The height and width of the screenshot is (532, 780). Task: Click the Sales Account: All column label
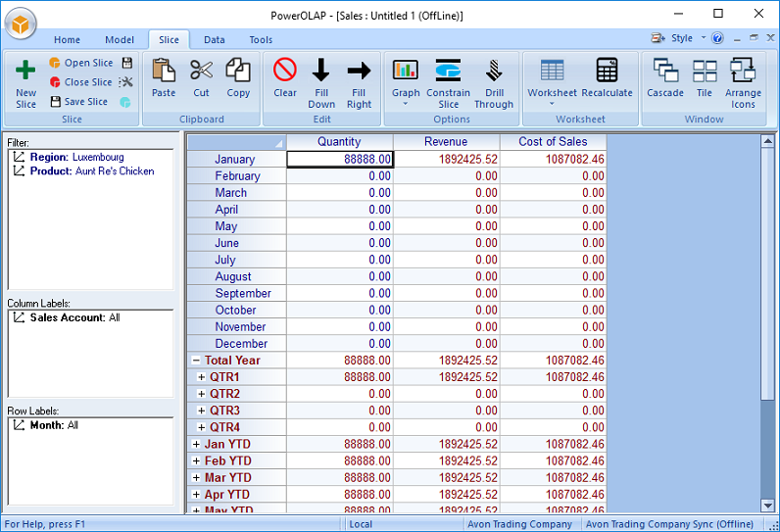point(67,317)
